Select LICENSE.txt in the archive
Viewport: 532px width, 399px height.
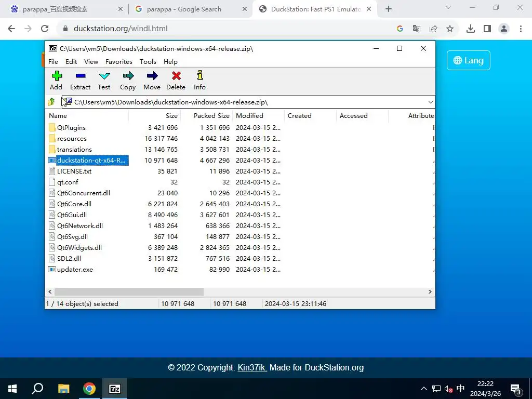(x=74, y=171)
